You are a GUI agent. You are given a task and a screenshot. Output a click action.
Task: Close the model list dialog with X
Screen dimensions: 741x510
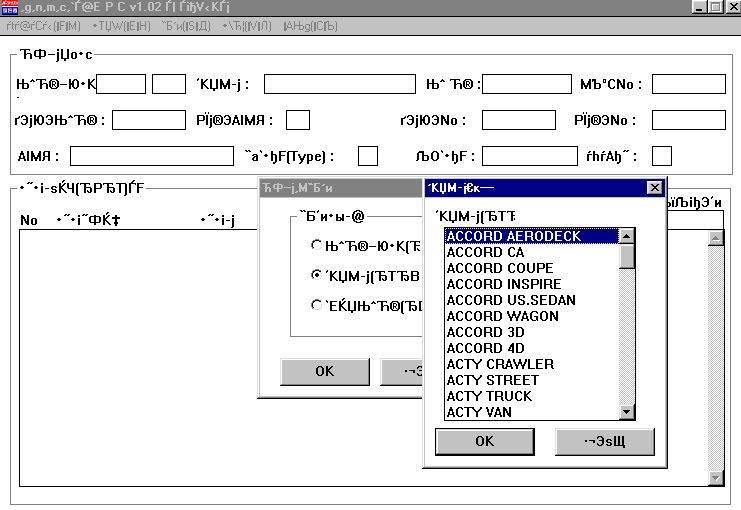655,188
